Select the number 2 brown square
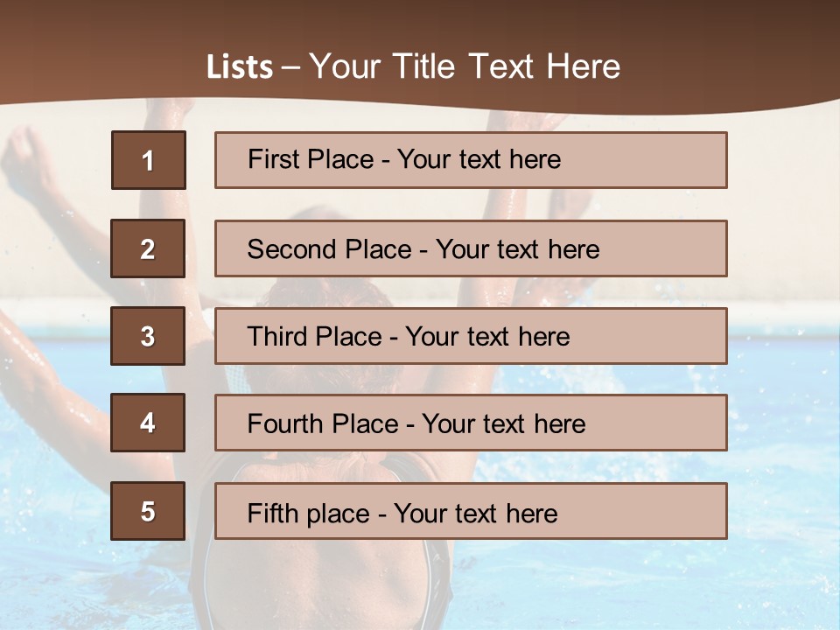The image size is (840, 630). click(148, 248)
